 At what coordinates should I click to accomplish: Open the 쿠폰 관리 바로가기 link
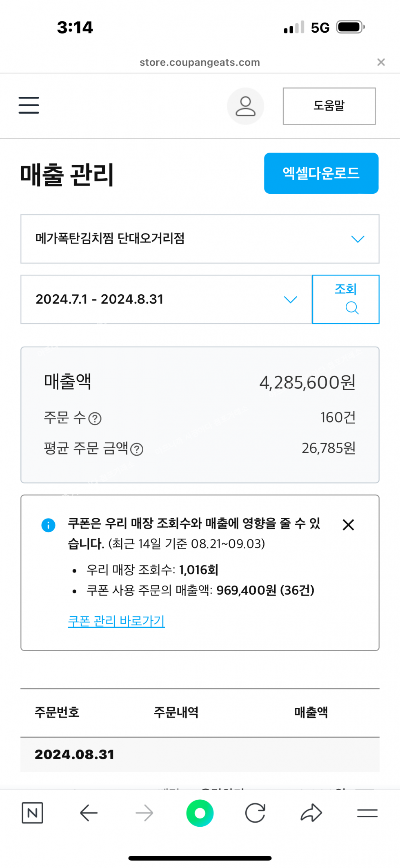click(116, 621)
